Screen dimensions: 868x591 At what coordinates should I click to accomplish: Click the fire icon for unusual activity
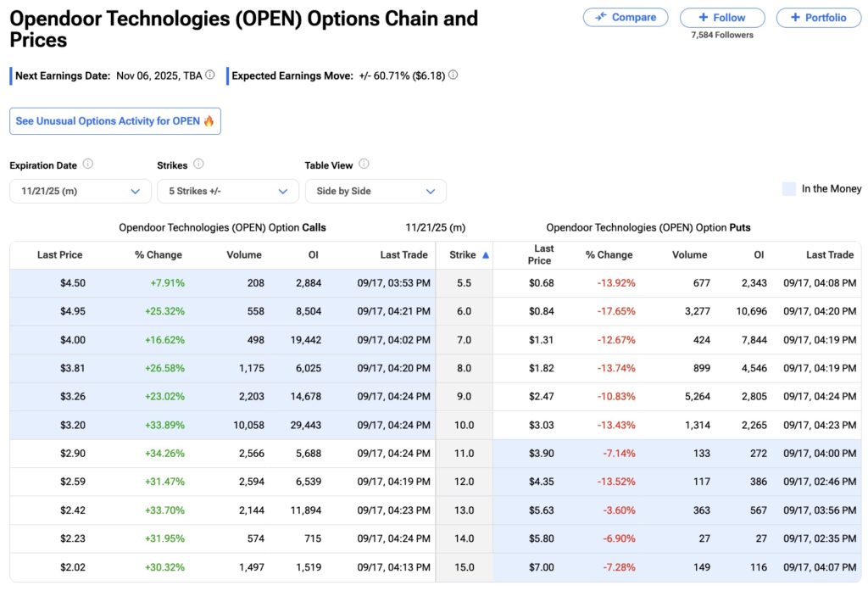click(x=209, y=121)
